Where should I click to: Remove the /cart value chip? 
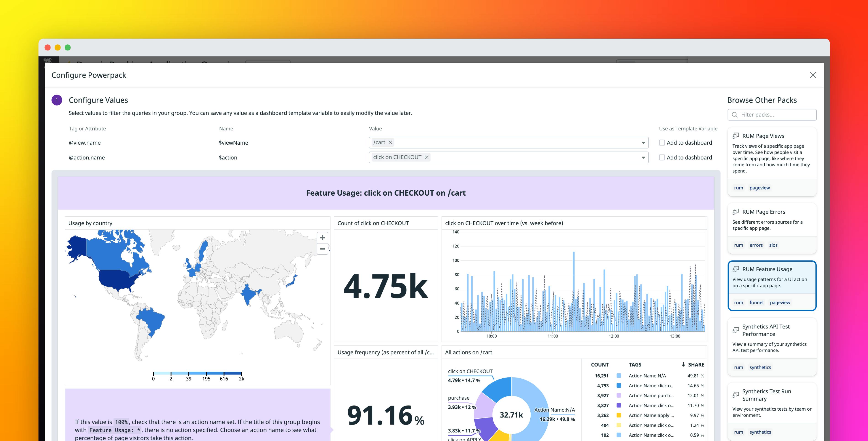390,142
